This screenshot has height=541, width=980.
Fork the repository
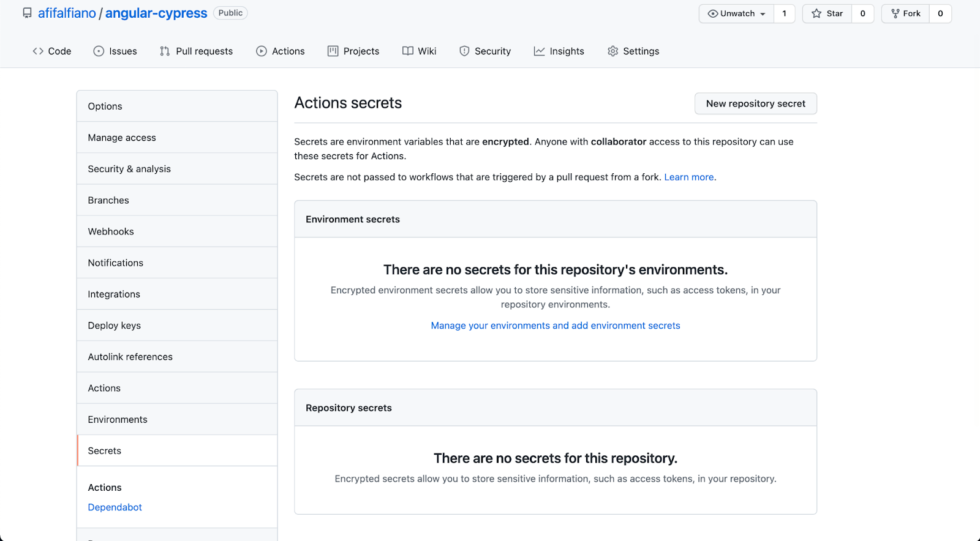coord(905,13)
